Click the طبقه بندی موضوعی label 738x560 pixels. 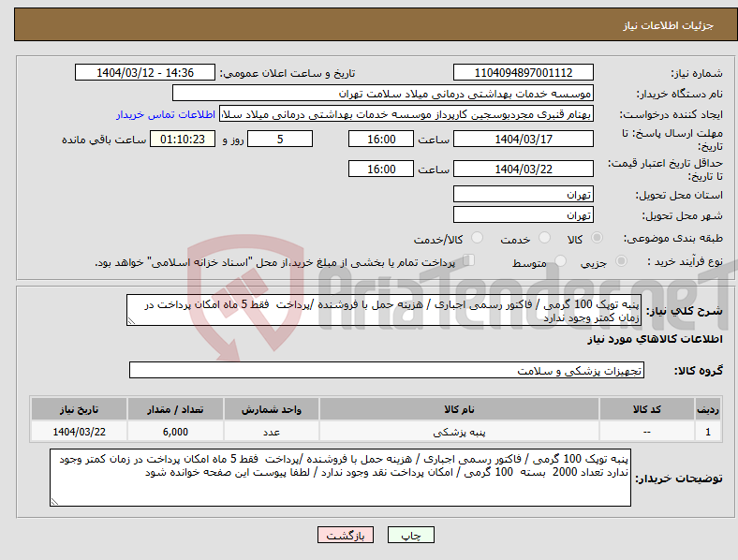click(673, 238)
